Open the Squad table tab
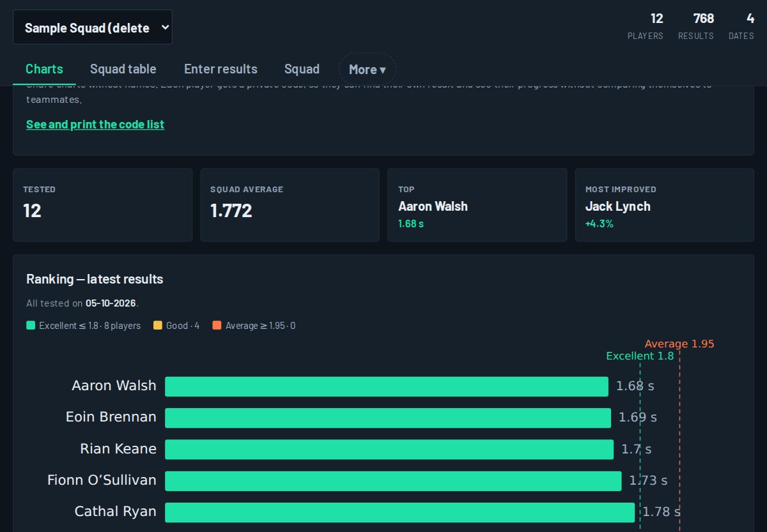Image resolution: width=767 pixels, height=532 pixels. pos(123,69)
